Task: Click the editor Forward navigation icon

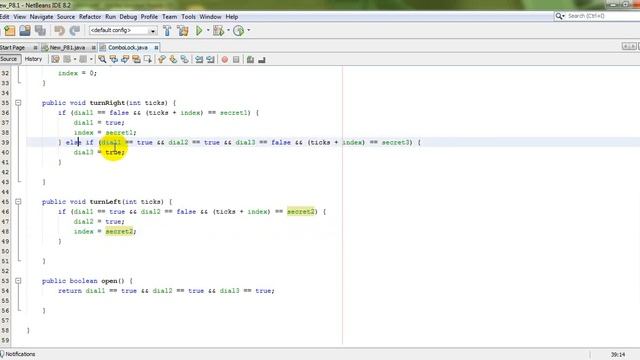Action: [83, 60]
